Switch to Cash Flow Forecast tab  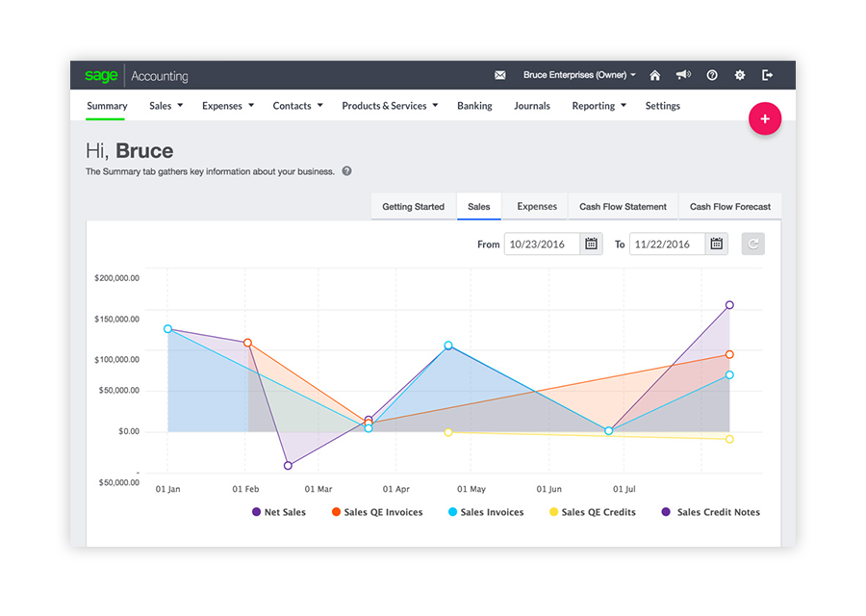[729, 207]
